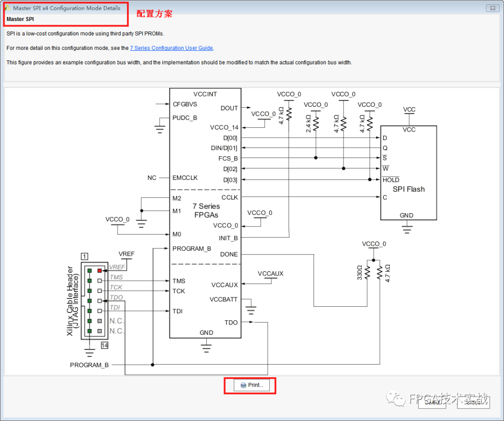Click the 7 Series FPGAs block label
The width and height of the screenshot is (504, 421).
[x=206, y=211]
